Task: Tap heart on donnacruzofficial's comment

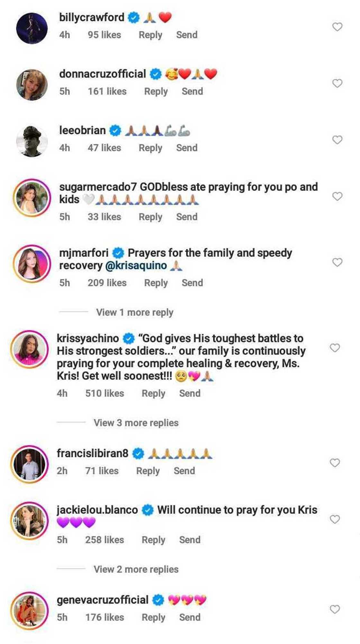Action: click(x=337, y=84)
